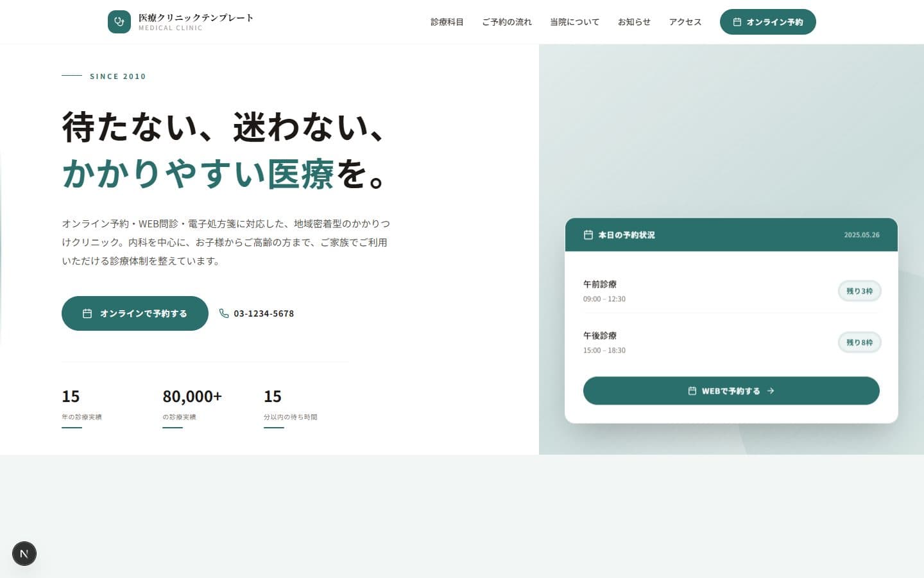Click the MEDICAL CLINIC subtitle text
Image resolution: width=924 pixels, height=578 pixels.
(171, 28)
